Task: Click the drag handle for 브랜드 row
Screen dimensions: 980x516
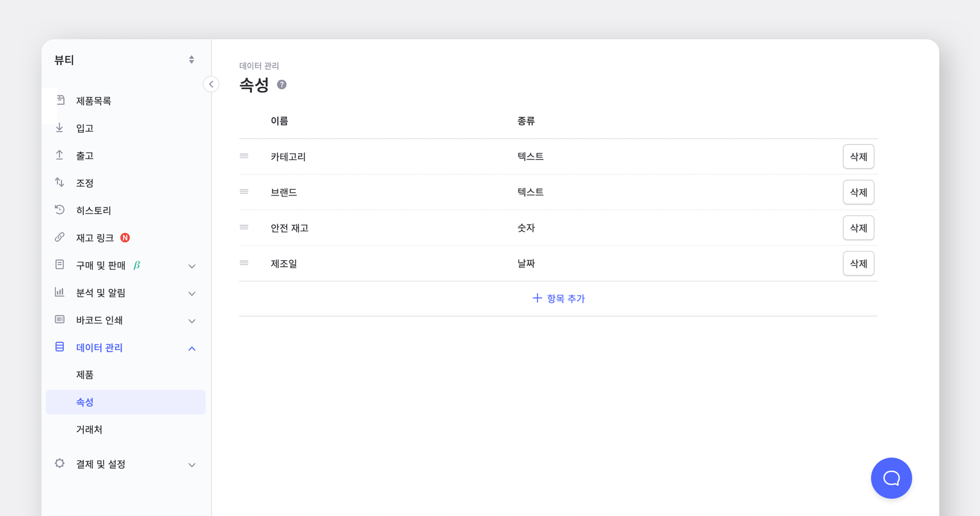Action: 244,192
